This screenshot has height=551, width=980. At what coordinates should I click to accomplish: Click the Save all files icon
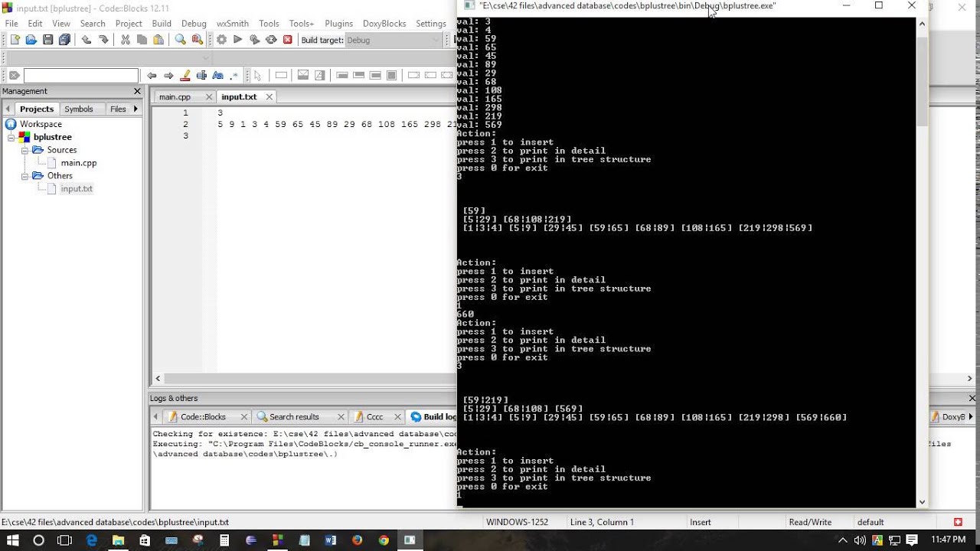pyautogui.click(x=65, y=40)
